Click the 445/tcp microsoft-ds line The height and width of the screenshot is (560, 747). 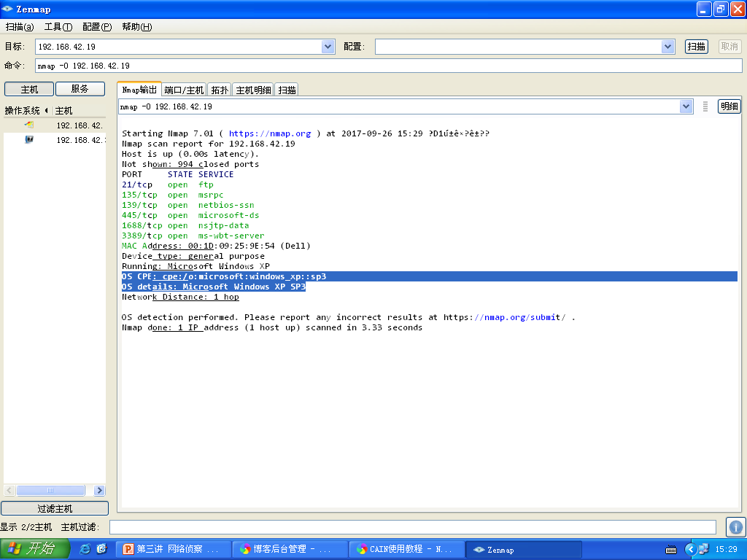point(190,215)
